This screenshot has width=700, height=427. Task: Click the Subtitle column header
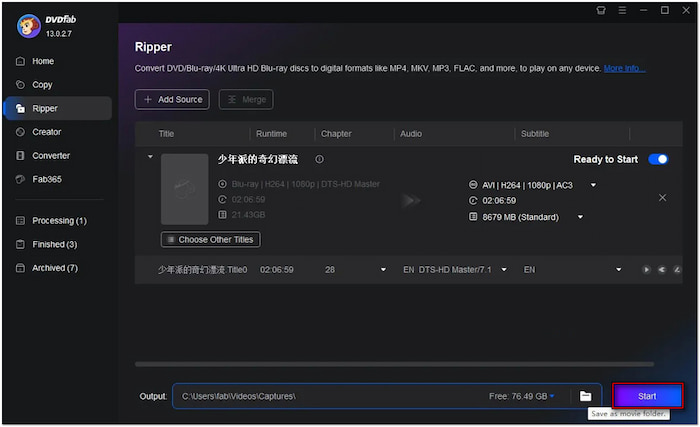coord(535,134)
